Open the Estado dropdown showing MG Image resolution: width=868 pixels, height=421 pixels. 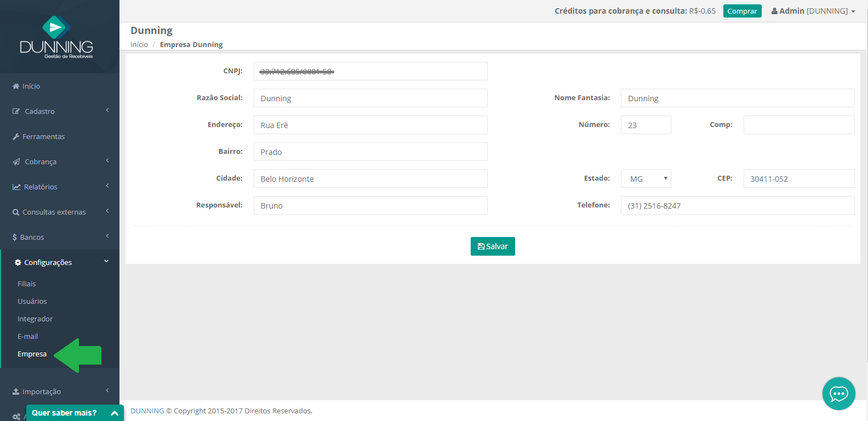[646, 178]
